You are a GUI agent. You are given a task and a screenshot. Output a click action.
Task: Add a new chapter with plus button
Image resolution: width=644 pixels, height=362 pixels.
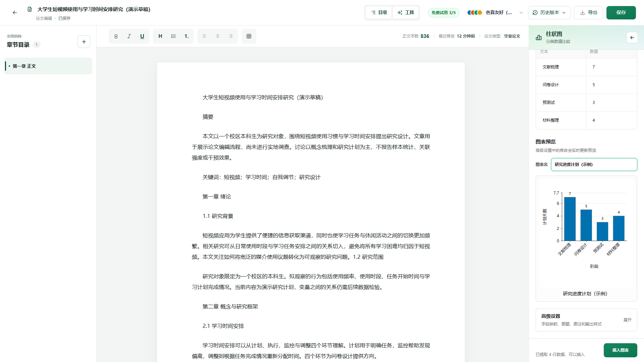click(84, 42)
